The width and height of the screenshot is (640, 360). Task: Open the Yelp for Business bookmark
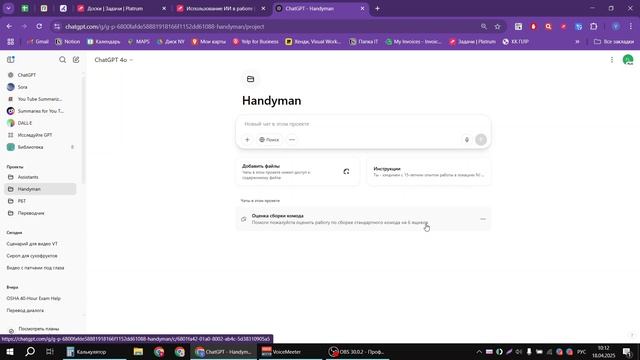(256, 42)
